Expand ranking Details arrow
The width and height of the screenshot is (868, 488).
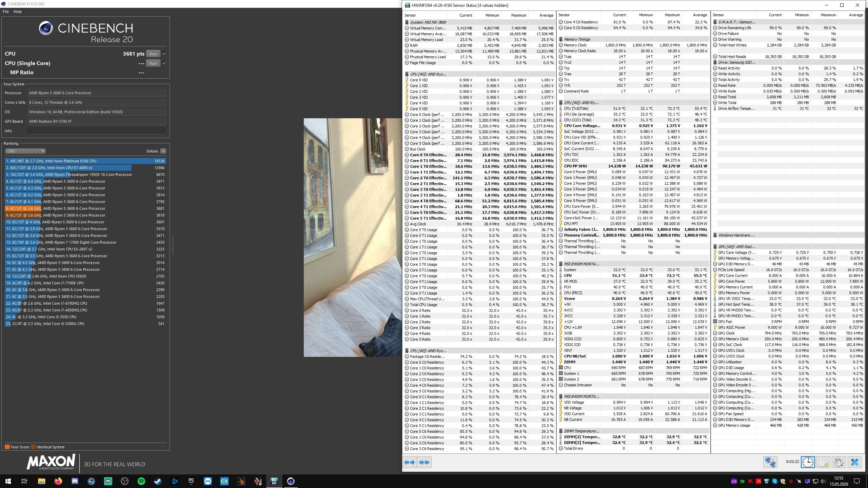(163, 151)
